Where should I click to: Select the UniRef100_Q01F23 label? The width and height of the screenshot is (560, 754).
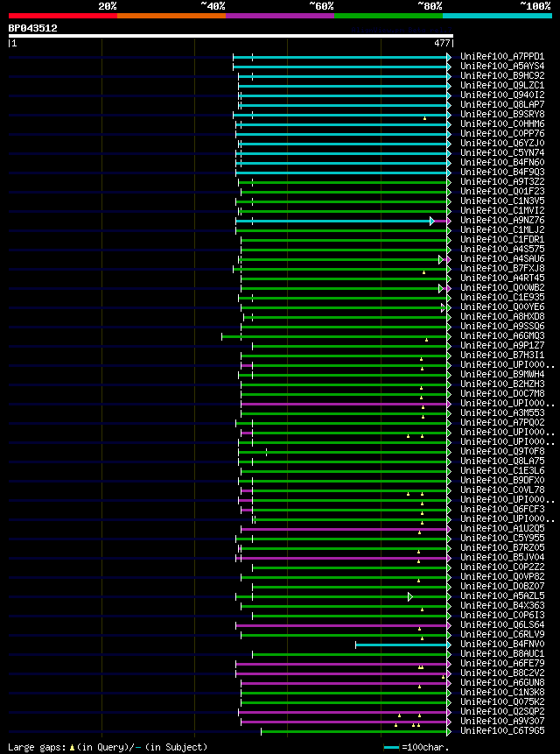pyautogui.click(x=502, y=192)
